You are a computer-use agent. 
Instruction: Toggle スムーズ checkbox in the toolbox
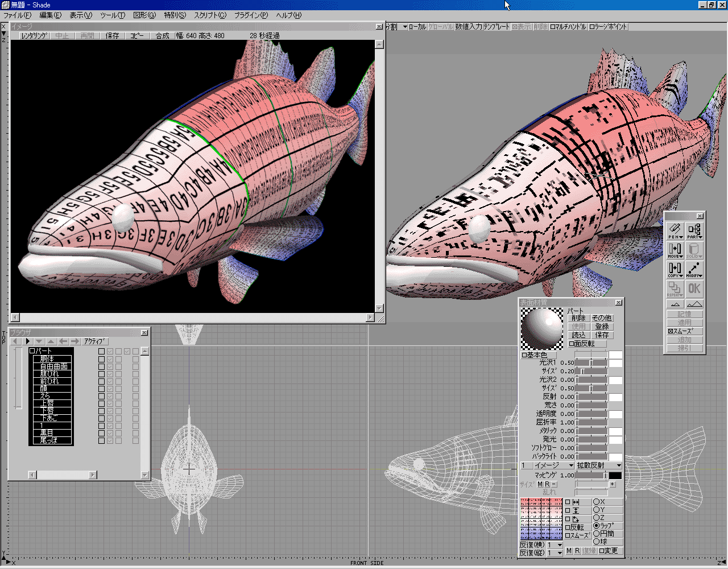point(684,331)
